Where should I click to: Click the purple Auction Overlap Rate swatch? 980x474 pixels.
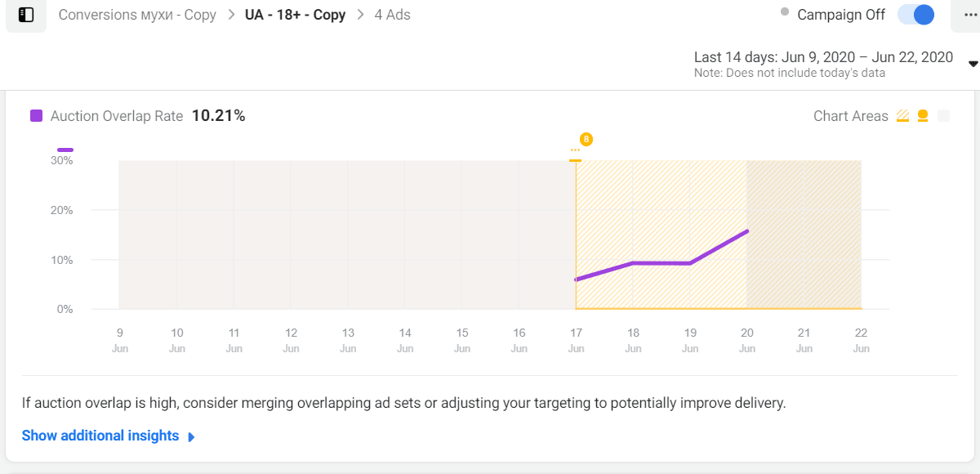(37, 116)
